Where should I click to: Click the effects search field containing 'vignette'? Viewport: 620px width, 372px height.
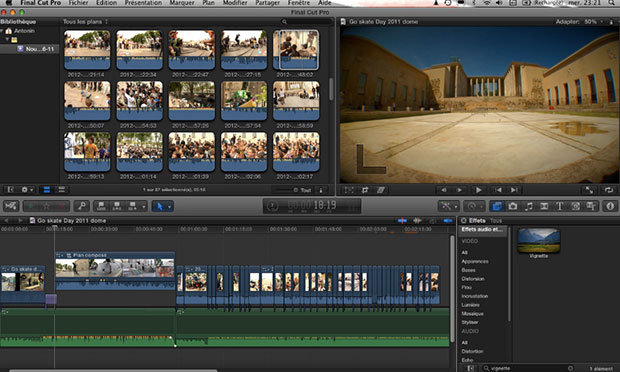coord(527,368)
